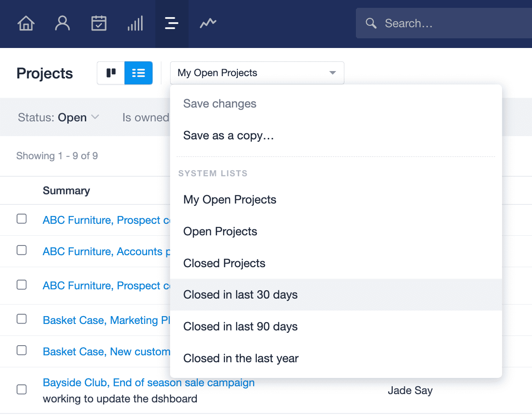
Task: Open Basket Case, New custom project link
Action: (x=106, y=352)
